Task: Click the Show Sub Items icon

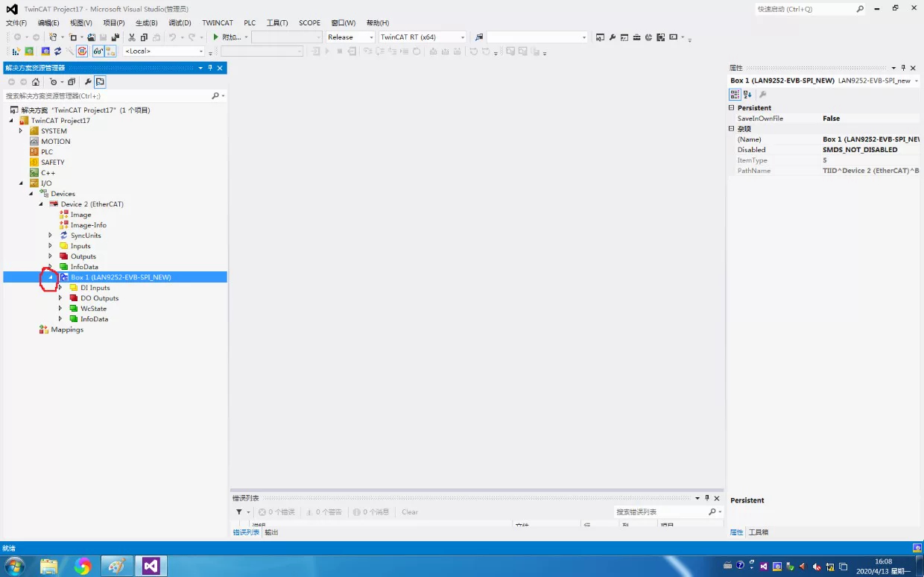Action: click(110, 51)
